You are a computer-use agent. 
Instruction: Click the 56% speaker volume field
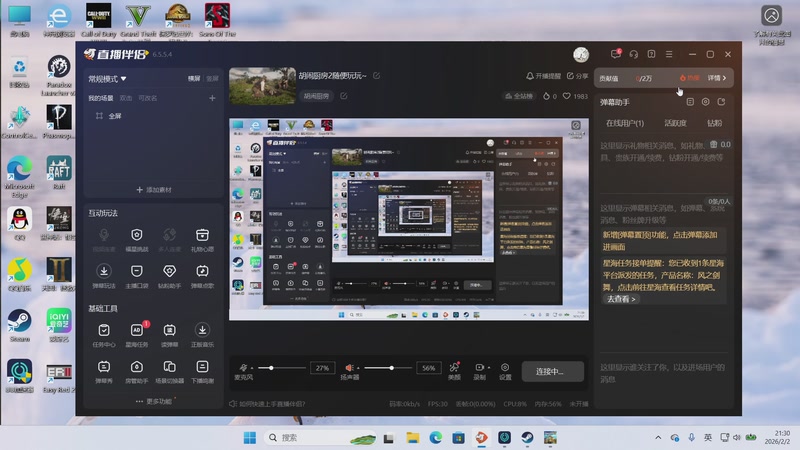pyautogui.click(x=429, y=368)
